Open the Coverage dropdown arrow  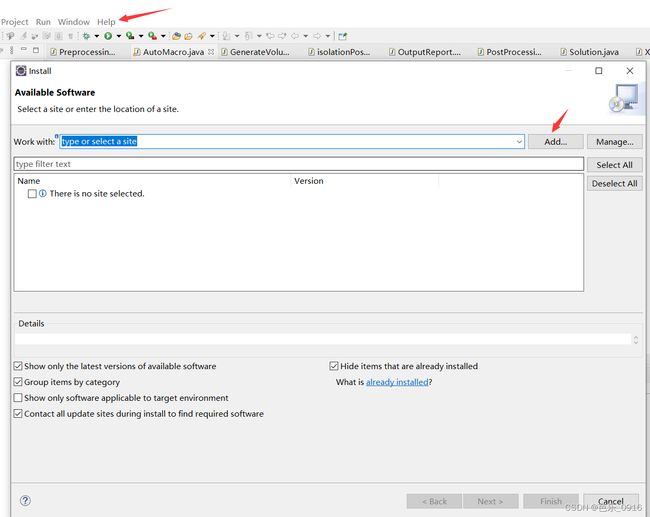point(141,36)
